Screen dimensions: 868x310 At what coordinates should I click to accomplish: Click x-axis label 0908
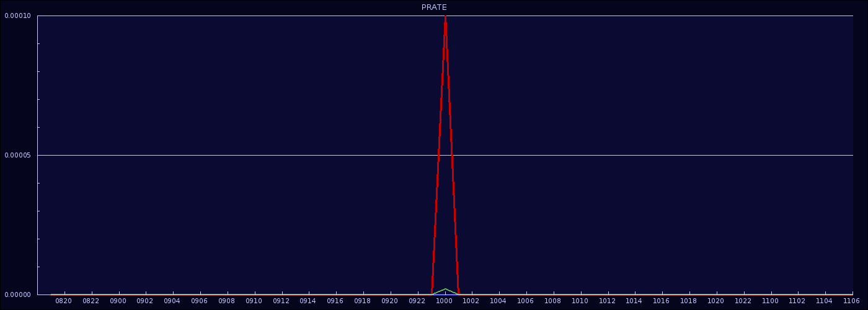click(227, 301)
